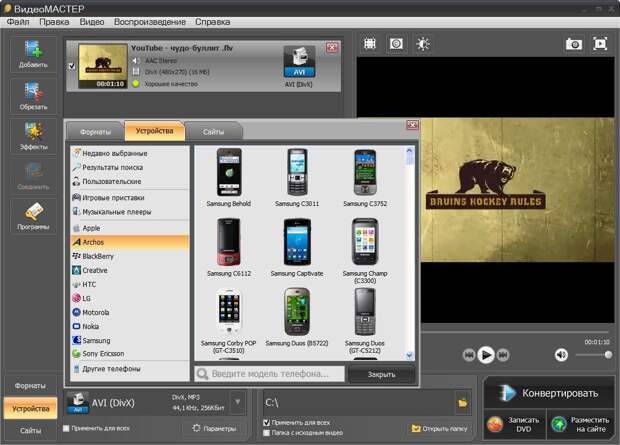Select Samsung in the device brand list
This screenshot has height=445, width=620.
pyautogui.click(x=97, y=340)
